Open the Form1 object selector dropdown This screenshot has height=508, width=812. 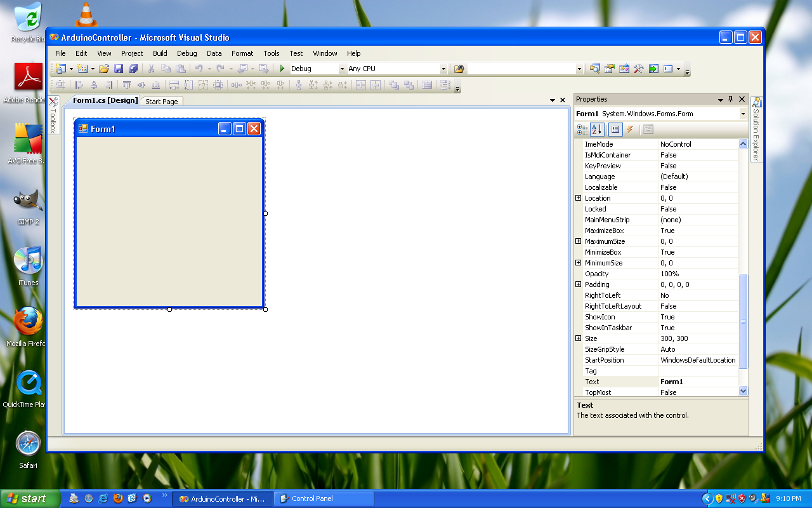pyautogui.click(x=743, y=114)
